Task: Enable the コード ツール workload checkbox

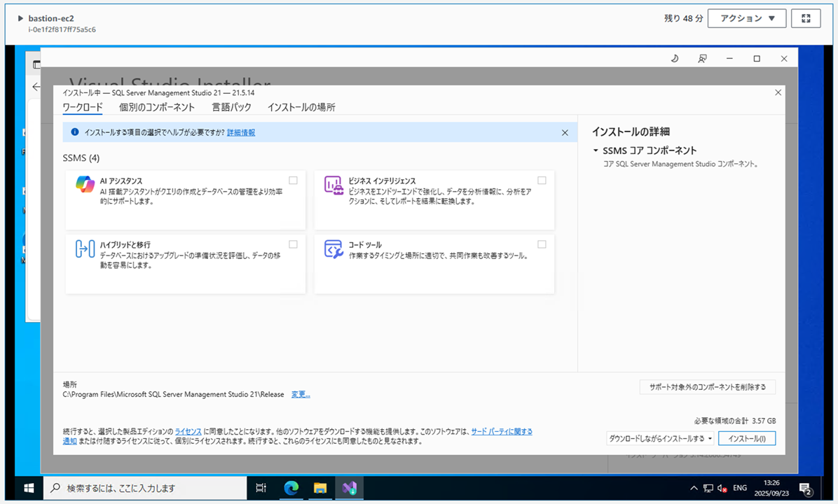Action: click(x=542, y=244)
